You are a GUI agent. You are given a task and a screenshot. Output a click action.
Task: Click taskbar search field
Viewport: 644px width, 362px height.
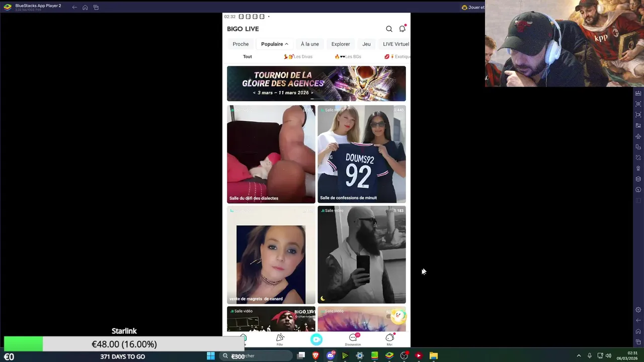(256, 356)
